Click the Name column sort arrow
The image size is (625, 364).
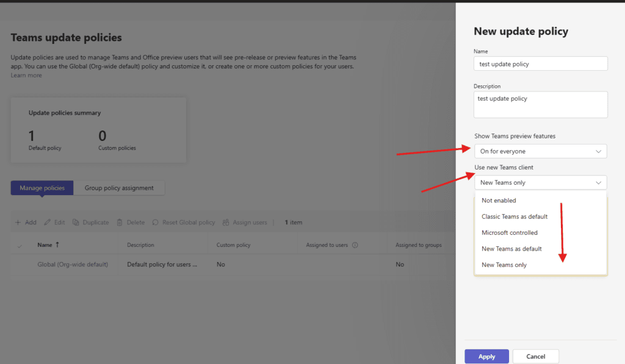57,245
